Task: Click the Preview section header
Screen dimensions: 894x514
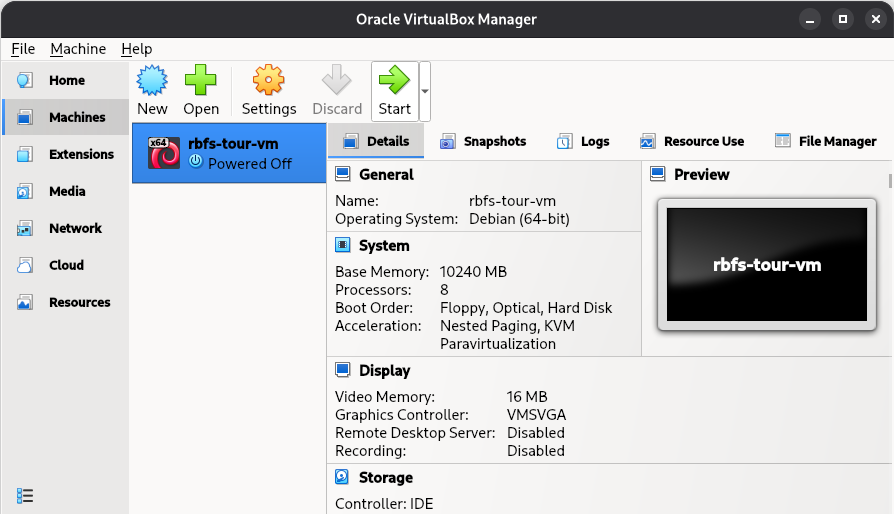Action: 701,175
